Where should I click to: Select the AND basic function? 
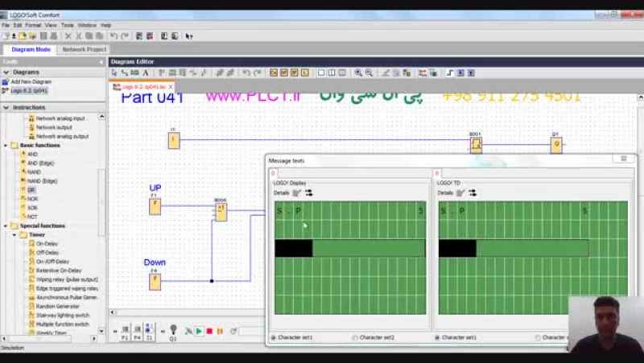[32, 155]
